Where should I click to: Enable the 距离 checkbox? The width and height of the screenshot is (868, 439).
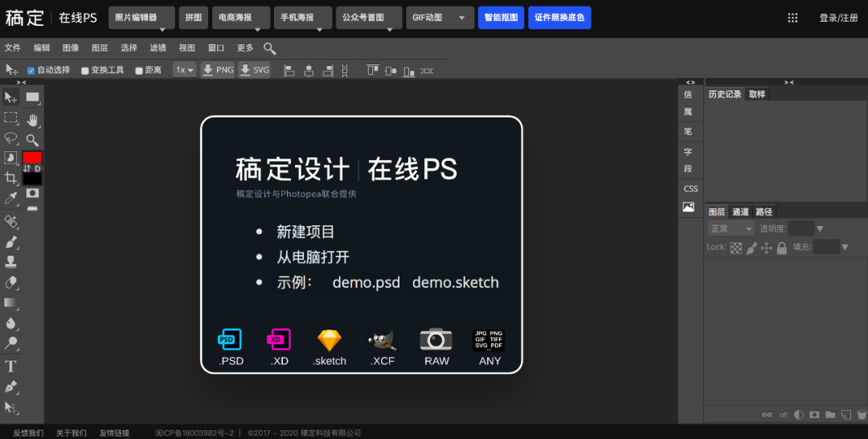pos(139,70)
